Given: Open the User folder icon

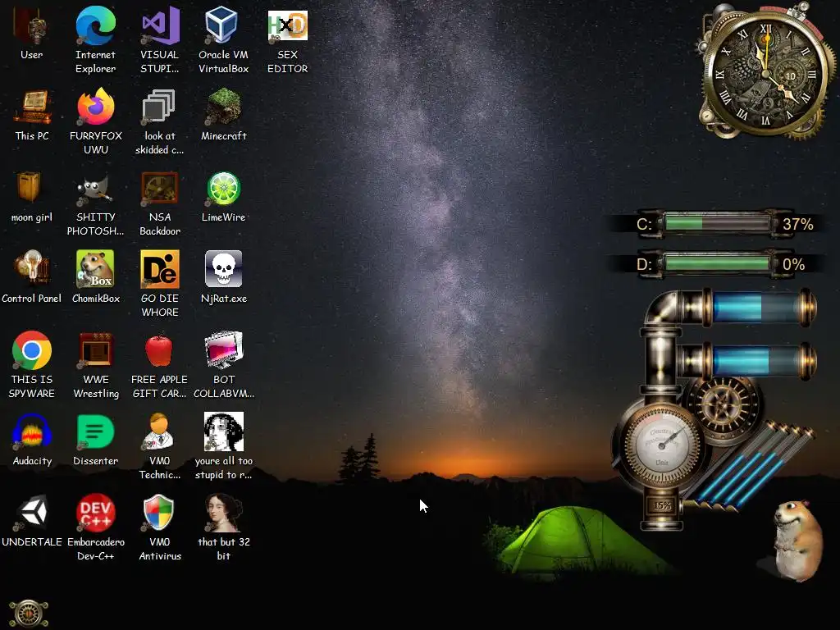Looking at the screenshot, I should coord(32,25).
